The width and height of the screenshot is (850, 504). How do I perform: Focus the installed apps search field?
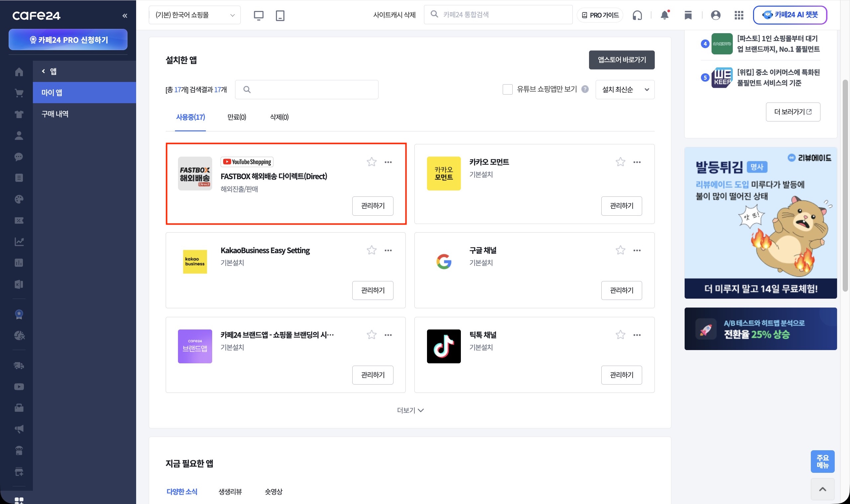point(306,90)
